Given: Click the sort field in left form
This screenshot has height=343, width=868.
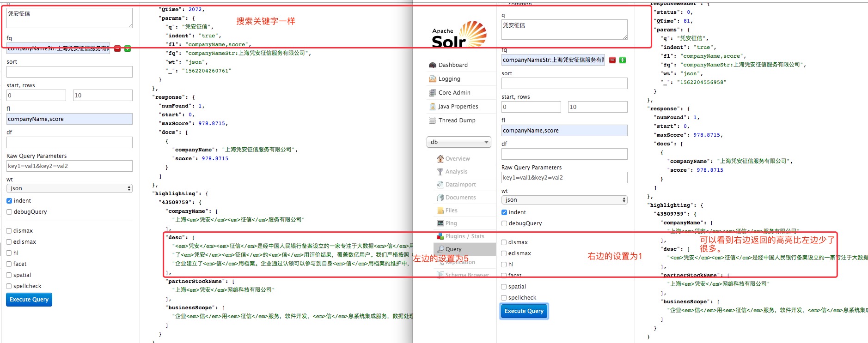Looking at the screenshot, I should click(69, 72).
